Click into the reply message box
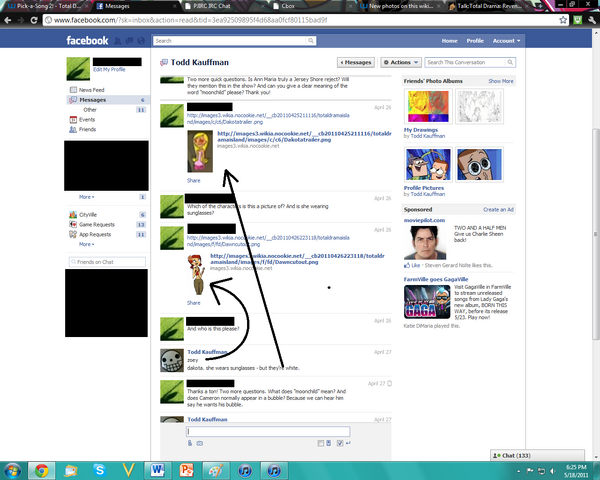The image size is (600, 480). [268, 431]
